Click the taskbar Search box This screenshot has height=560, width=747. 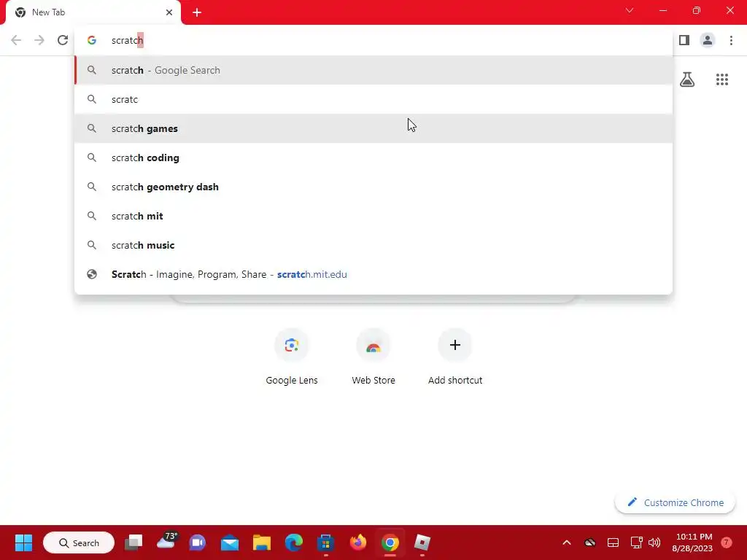click(79, 542)
